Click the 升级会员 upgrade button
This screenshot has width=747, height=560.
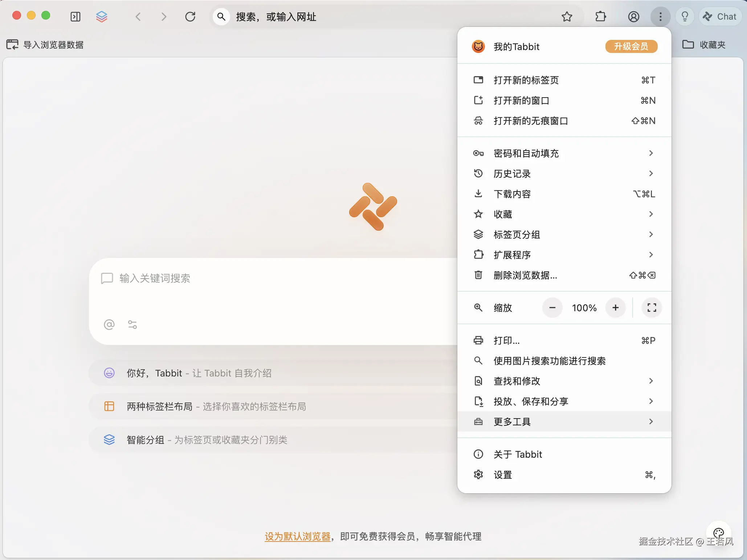[x=631, y=46]
